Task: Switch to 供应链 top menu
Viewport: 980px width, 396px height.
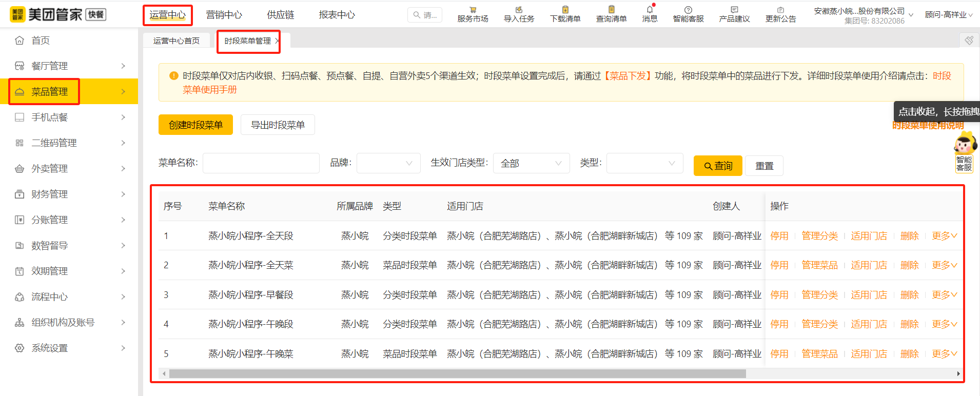Action: tap(280, 15)
